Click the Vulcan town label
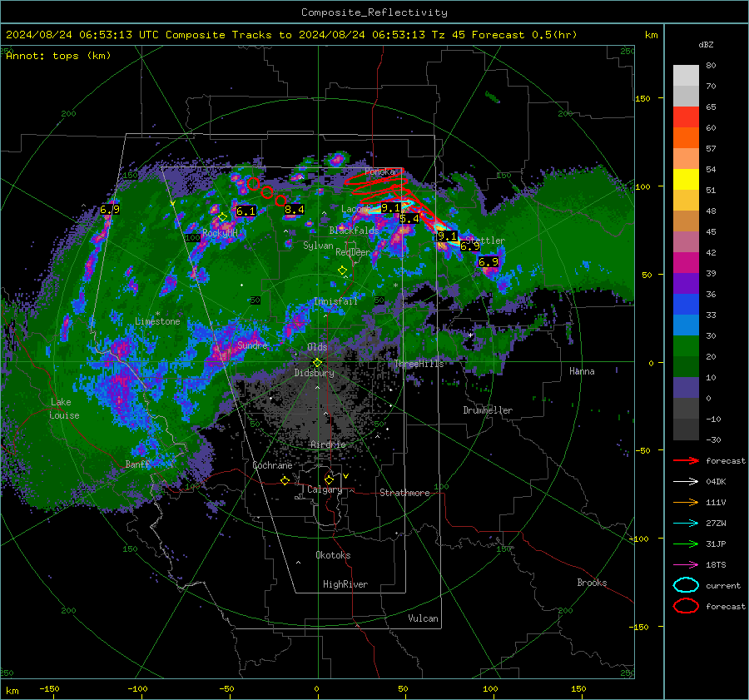Viewport: 749px width, 700px height. [x=423, y=618]
